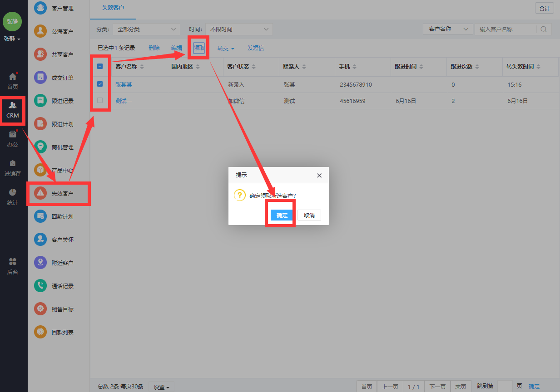Click the 客户关怀 sidebar icon

click(x=40, y=240)
